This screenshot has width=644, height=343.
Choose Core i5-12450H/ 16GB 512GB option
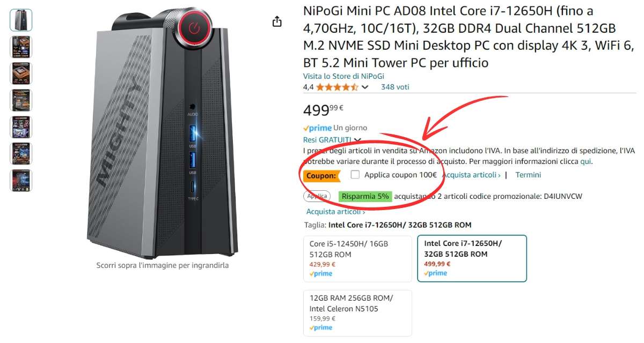click(357, 258)
